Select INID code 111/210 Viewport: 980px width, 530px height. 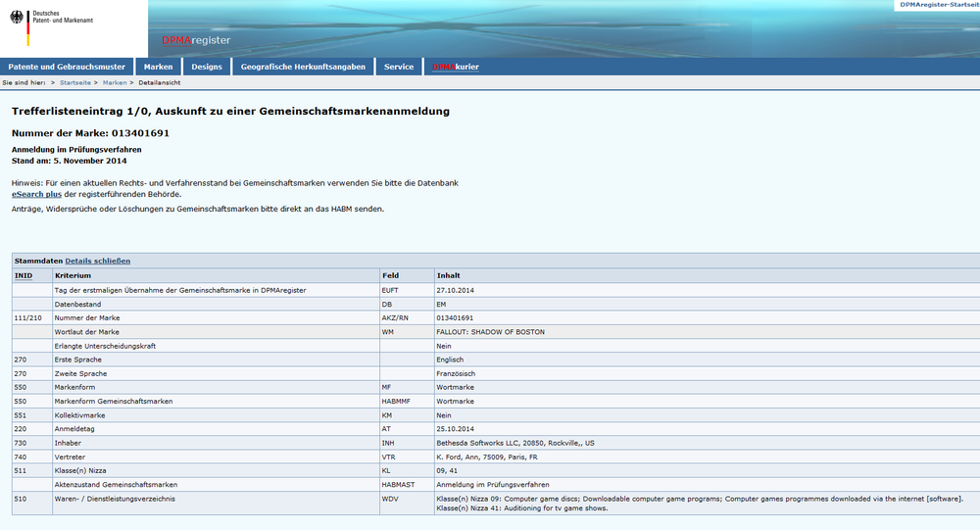[x=27, y=318]
